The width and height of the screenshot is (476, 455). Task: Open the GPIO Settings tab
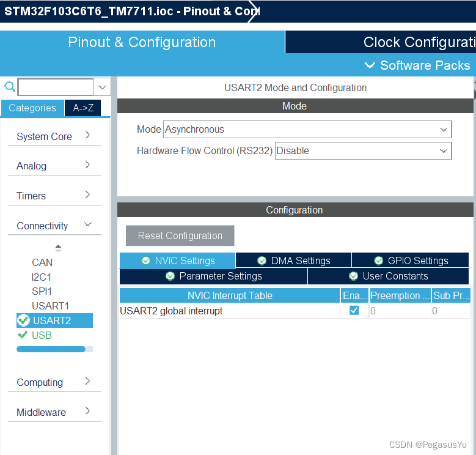point(411,261)
